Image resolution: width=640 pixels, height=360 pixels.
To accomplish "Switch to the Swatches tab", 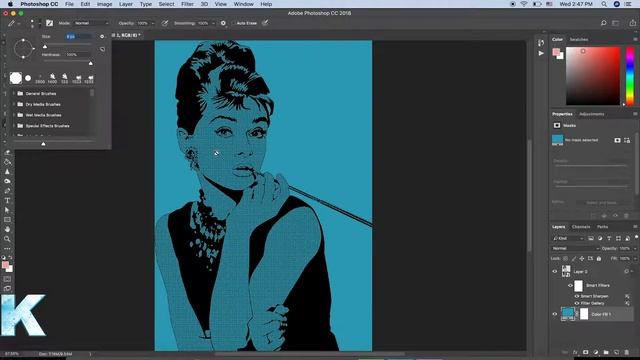I will [579, 40].
